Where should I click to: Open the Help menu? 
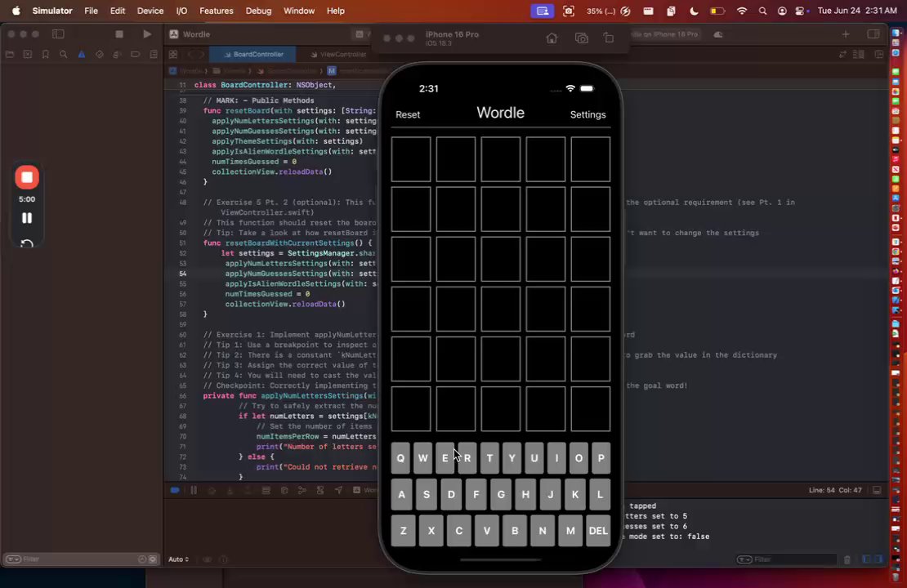336,11
